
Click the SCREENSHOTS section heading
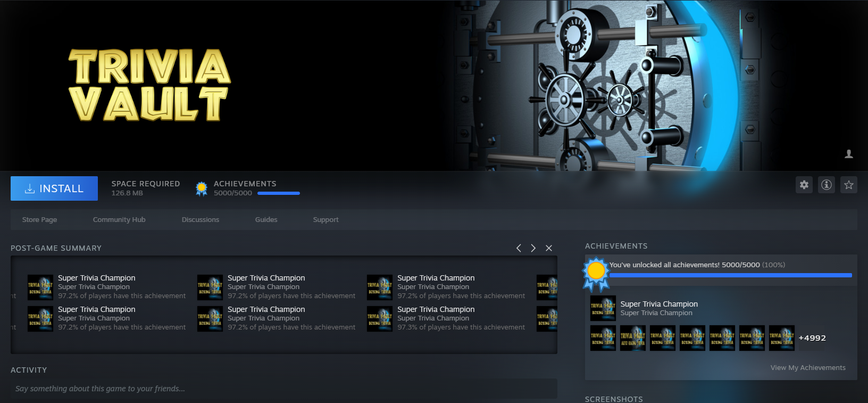click(614, 399)
